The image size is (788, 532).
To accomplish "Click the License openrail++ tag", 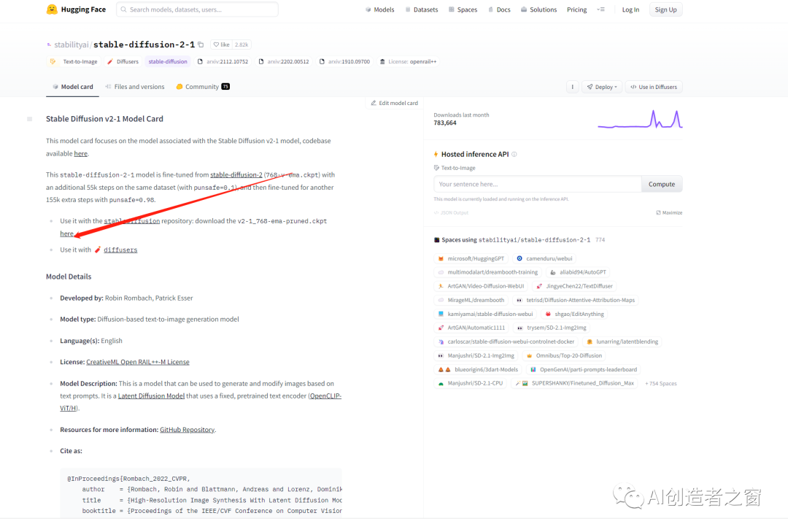I will click(408, 62).
